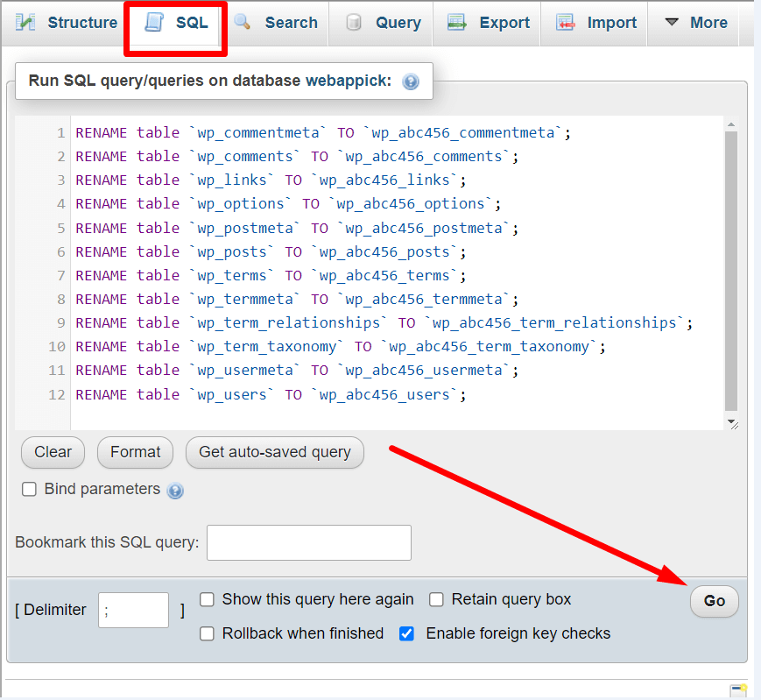Viewport: 761px width, 700px height.
Task: Click the Structure tab table icon
Action: pyautogui.click(x=25, y=22)
